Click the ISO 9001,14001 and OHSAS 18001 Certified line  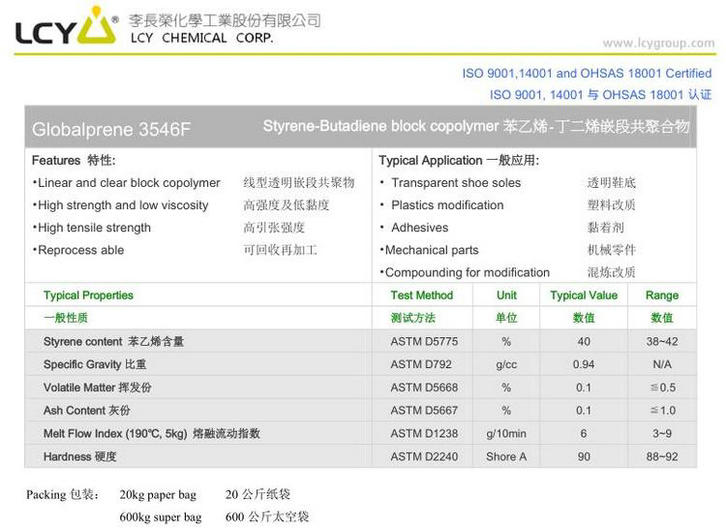587,73
